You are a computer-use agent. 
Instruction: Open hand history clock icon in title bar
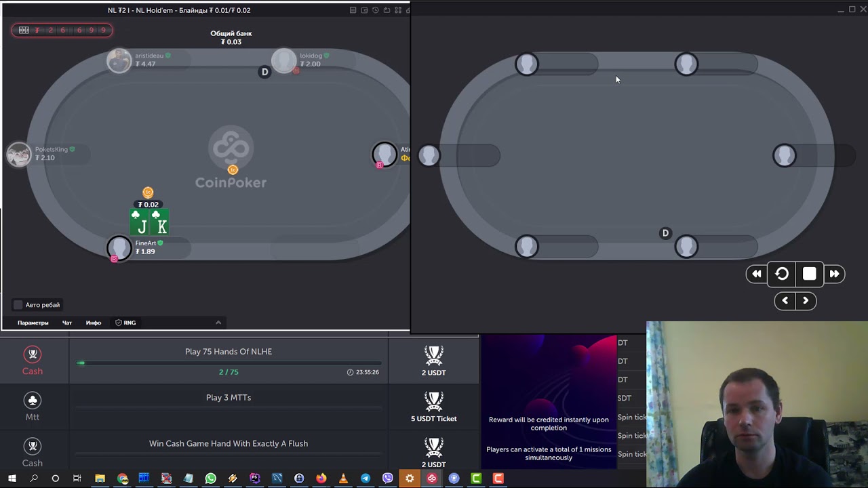375,10
